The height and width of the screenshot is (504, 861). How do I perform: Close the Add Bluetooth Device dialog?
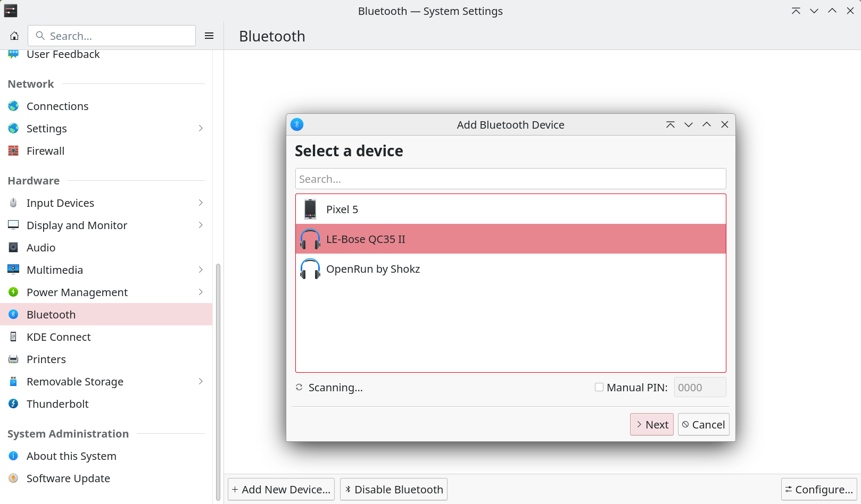(725, 124)
